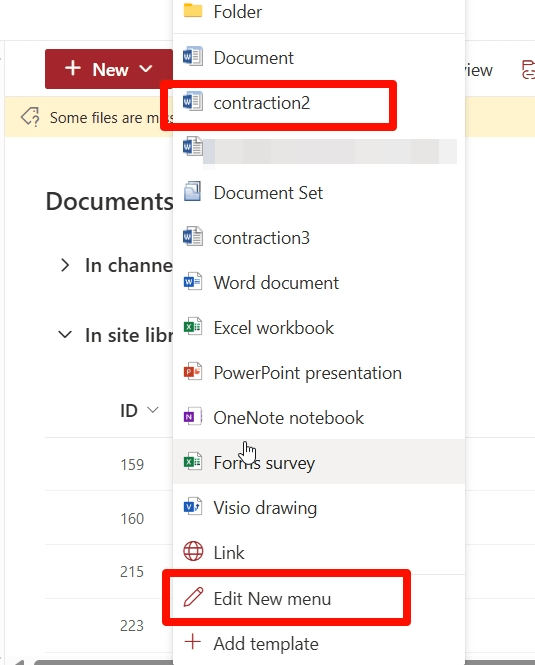Viewport: 535px width, 665px height.
Task: Click the red icon at toolbar right edge
Action: point(528,70)
